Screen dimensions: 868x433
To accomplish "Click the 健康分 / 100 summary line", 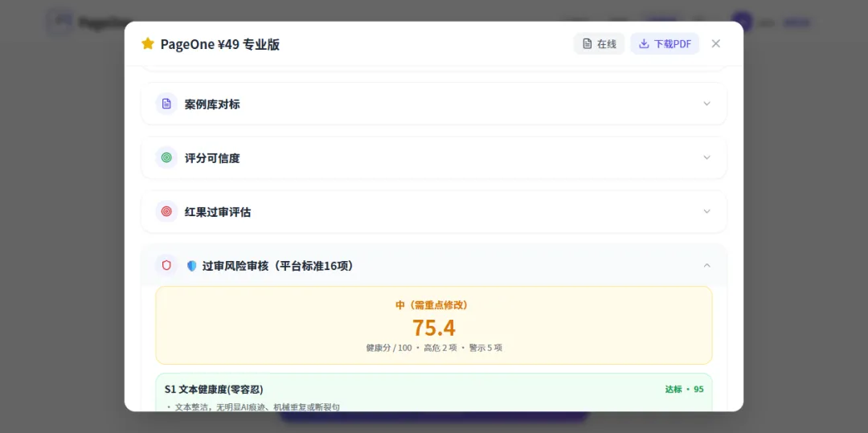I will point(434,348).
